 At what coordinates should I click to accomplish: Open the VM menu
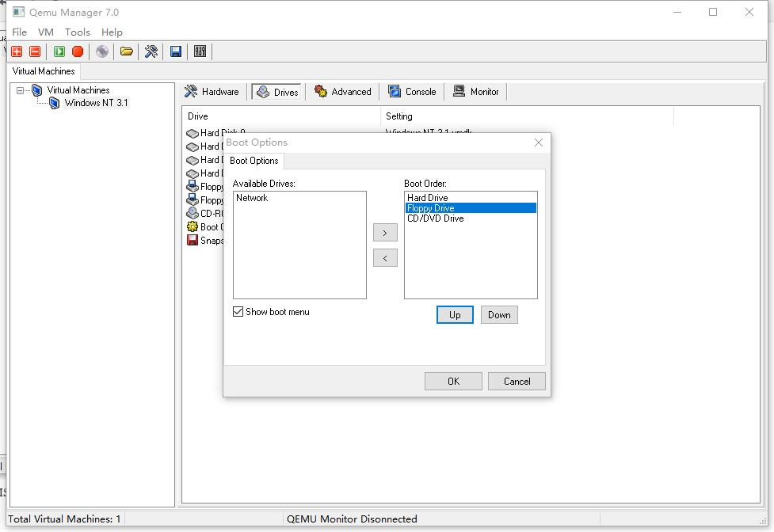45,32
